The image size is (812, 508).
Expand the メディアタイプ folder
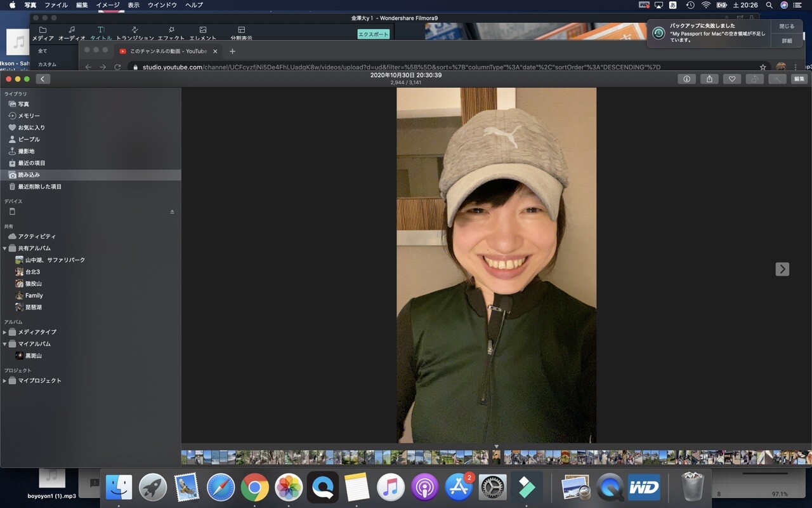pyautogui.click(x=5, y=332)
